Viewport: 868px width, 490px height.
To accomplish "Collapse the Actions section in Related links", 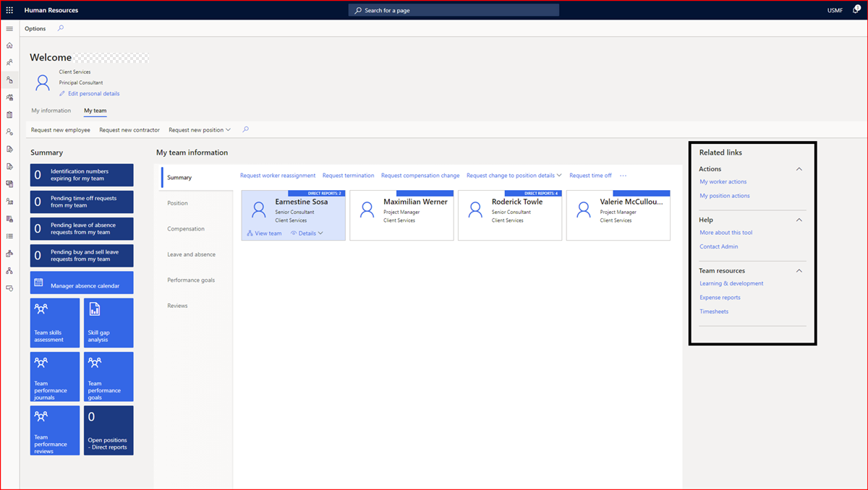I will [799, 168].
